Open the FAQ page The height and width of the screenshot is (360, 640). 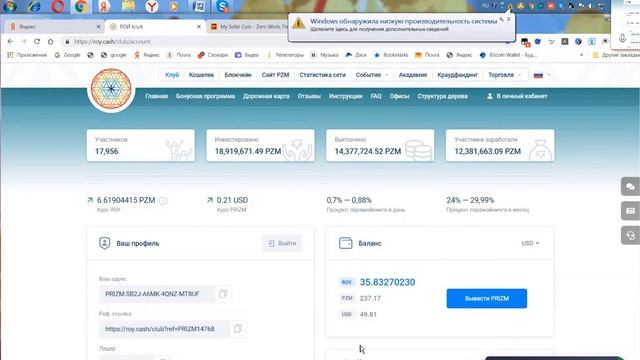point(376,96)
